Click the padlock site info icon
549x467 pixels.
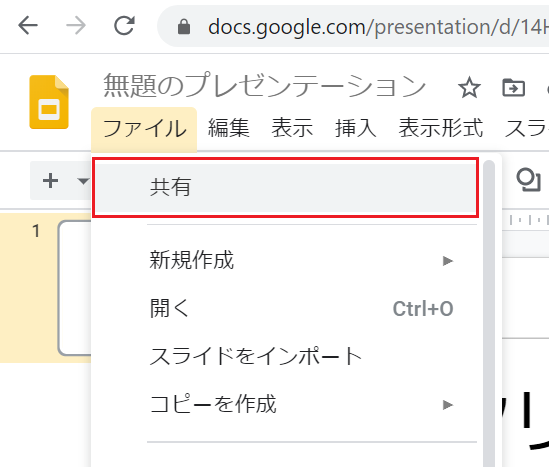point(184,27)
